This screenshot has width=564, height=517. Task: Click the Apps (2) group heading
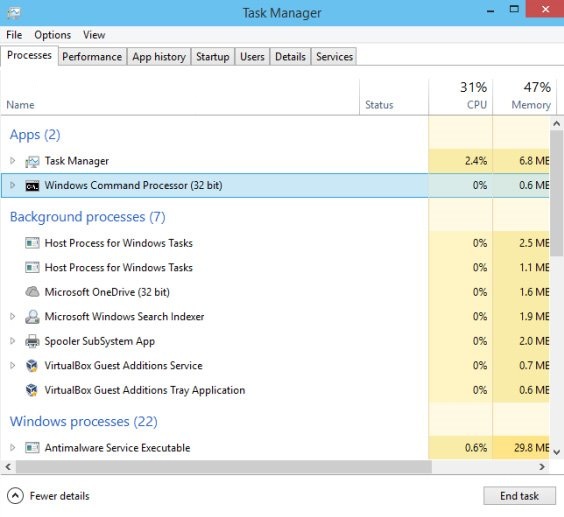tap(35, 135)
